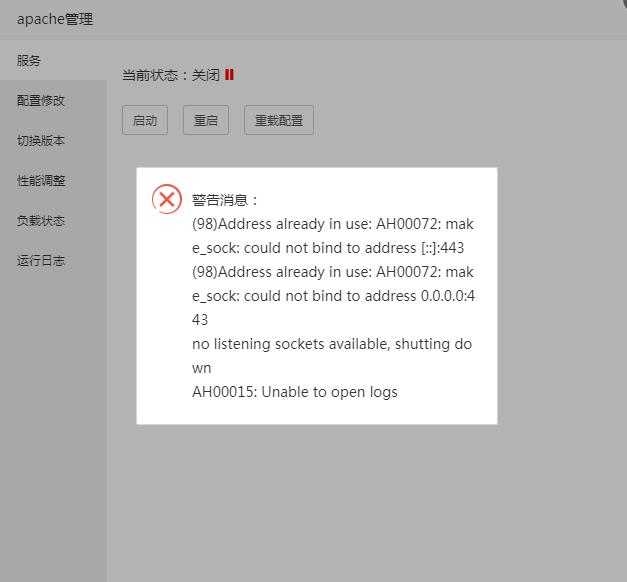Viewport: 627px width, 582px height.
Task: Click the red error X icon
Action: pos(167,199)
